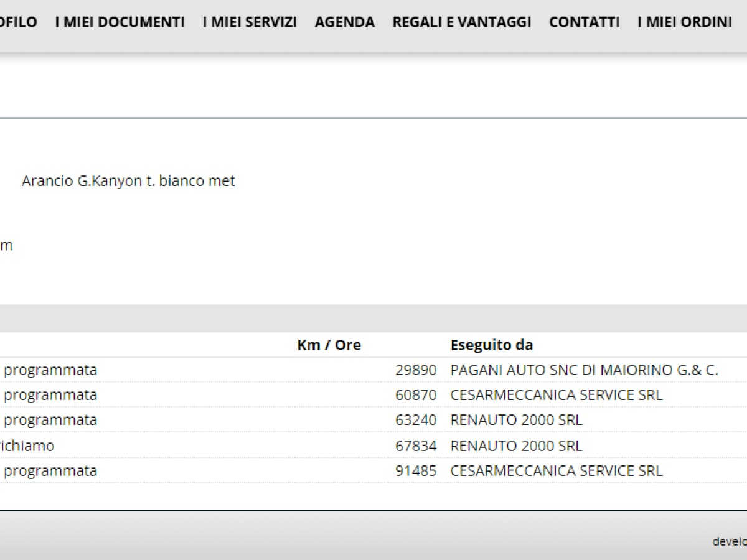747x560 pixels.
Task: Click RENAUTO 2000 SRL in the 67834 row
Action: tap(517, 446)
